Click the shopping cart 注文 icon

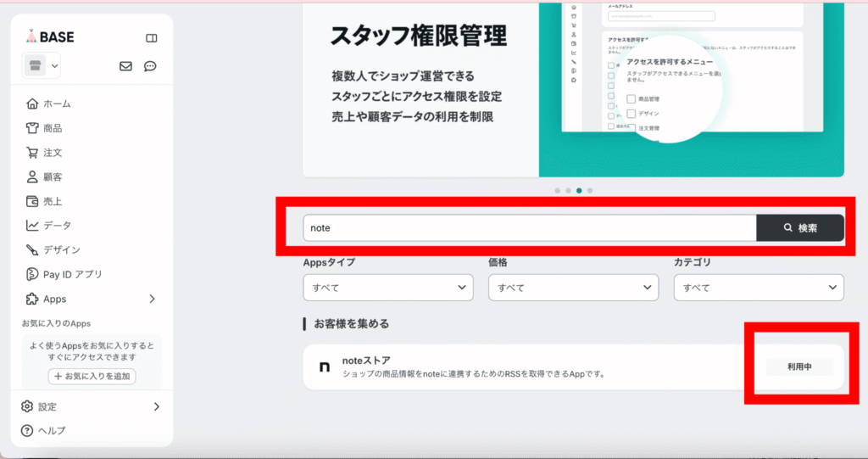32,153
